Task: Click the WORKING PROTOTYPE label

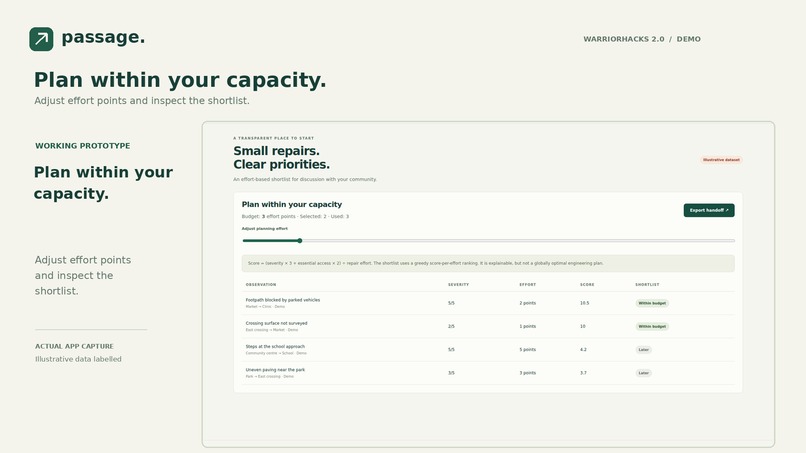Action: [83, 146]
